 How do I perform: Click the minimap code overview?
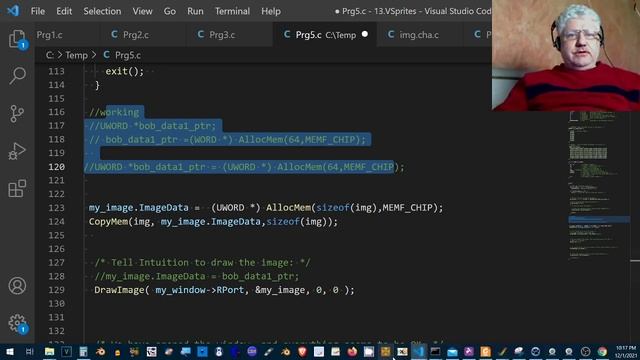tap(599, 186)
